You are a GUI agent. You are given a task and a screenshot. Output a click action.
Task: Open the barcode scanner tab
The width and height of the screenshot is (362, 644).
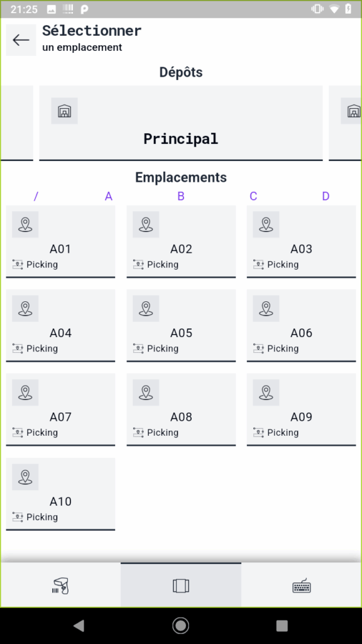[x=61, y=586]
